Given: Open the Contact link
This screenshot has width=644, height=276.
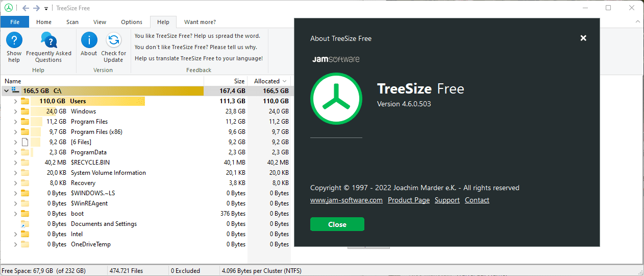Looking at the screenshot, I should pos(477,200).
